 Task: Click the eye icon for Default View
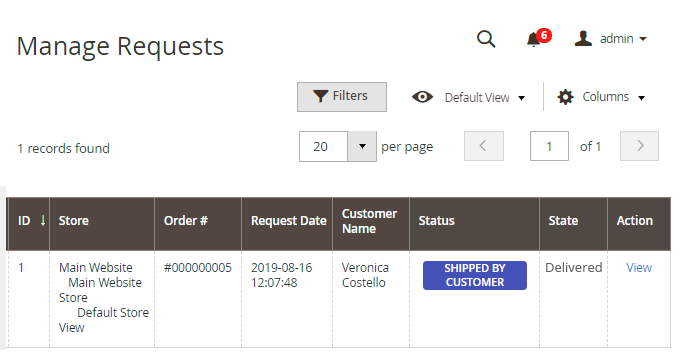pyautogui.click(x=422, y=97)
